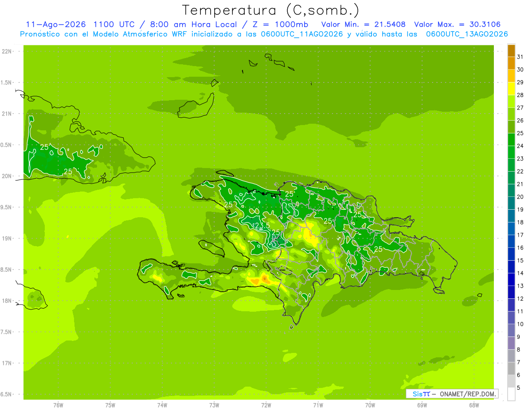Select the dark blue 13 degree legend swatch
Viewport: 532px width, 411px height.
tap(511, 279)
